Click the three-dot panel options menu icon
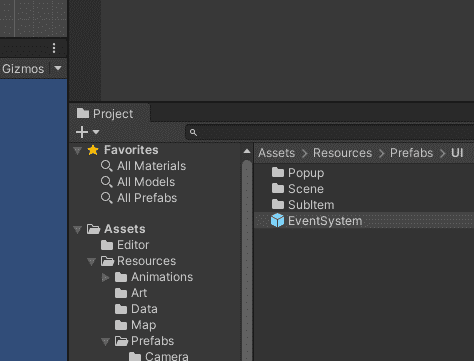The image size is (474, 361). (x=54, y=48)
